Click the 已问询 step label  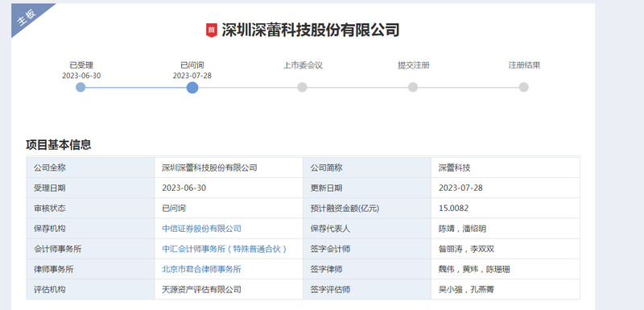point(192,65)
